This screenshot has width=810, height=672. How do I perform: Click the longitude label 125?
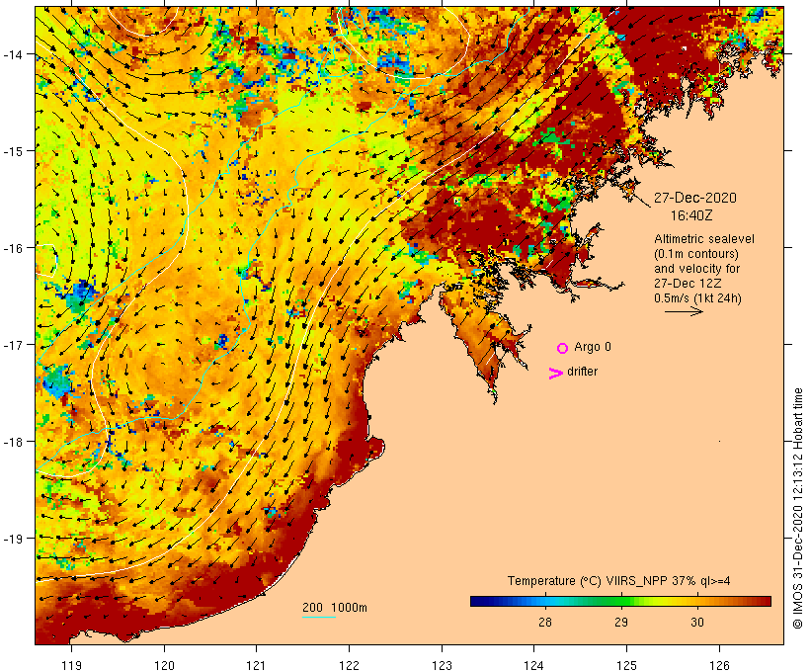pos(626,665)
